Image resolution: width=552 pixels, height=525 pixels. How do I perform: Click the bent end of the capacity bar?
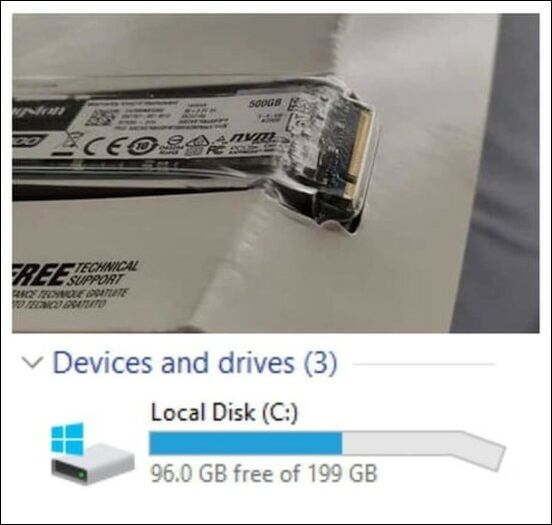[483, 451]
